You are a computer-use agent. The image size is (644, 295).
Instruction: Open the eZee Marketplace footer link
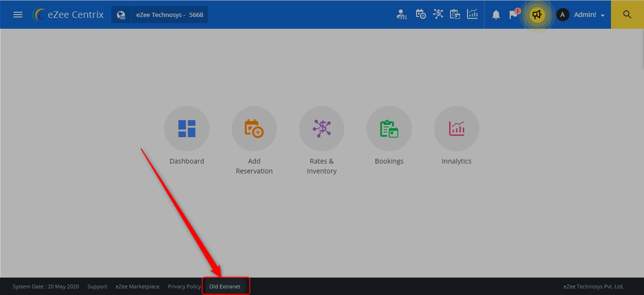click(x=138, y=287)
